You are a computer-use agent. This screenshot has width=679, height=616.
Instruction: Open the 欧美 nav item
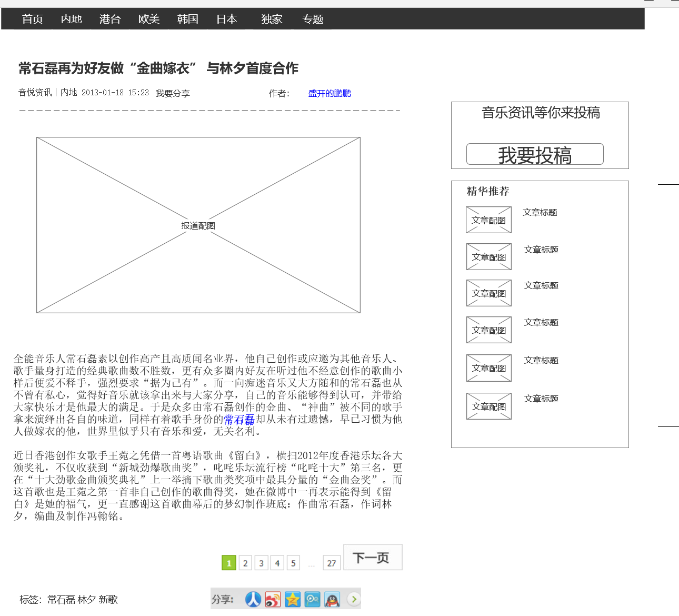(149, 19)
